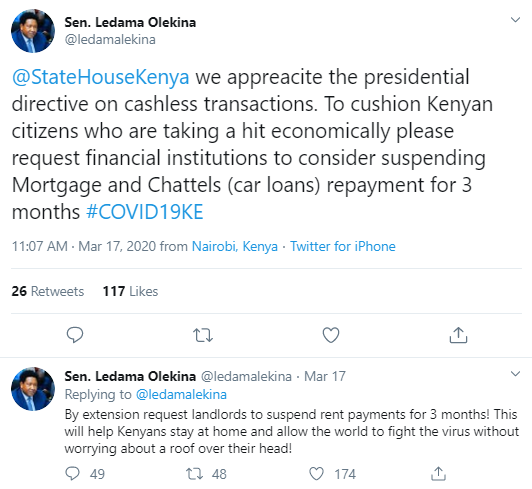The image size is (532, 489).
Task: Expand main tweet options chevron
Action: tap(515, 20)
